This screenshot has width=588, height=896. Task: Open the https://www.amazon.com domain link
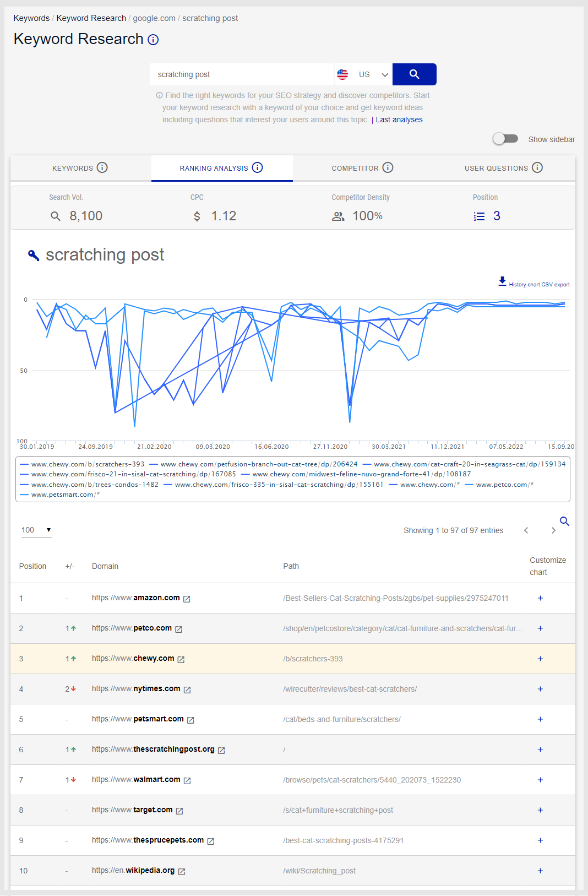pos(136,598)
